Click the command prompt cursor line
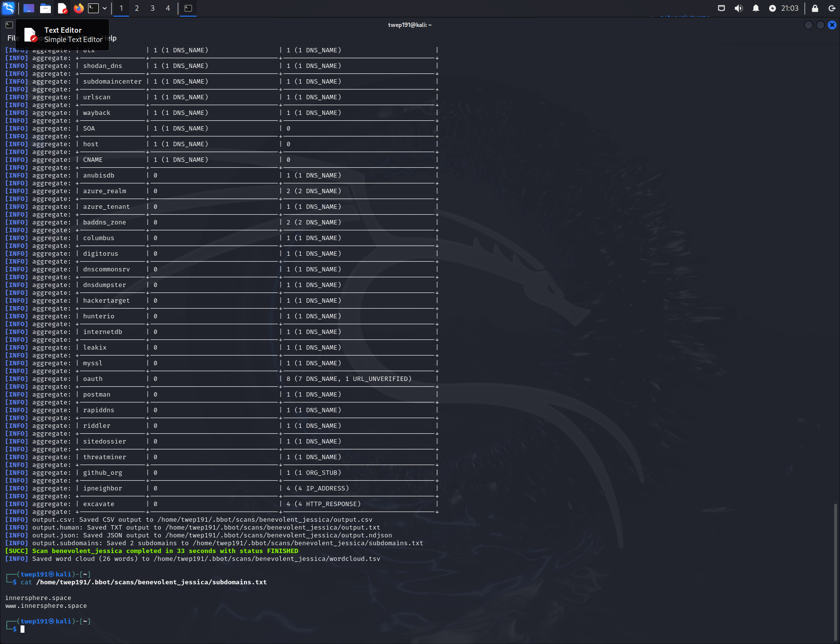The width and height of the screenshot is (840, 644). click(22, 629)
